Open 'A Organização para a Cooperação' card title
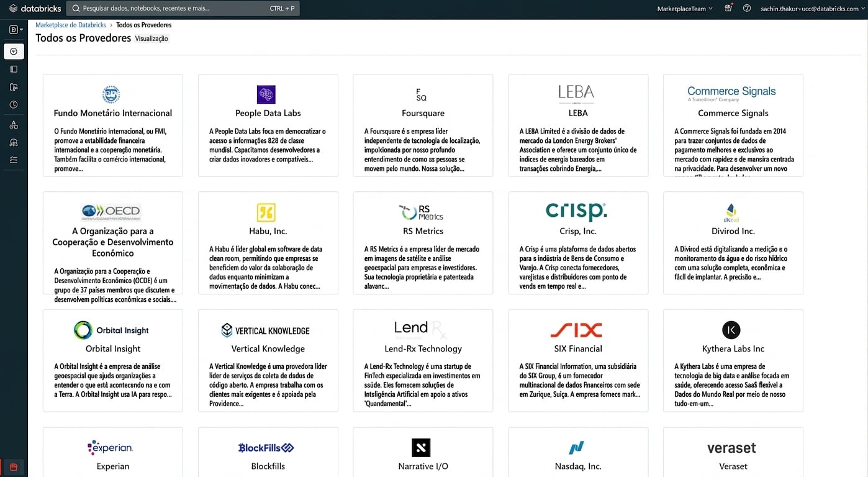The width and height of the screenshot is (868, 477). [113, 242]
